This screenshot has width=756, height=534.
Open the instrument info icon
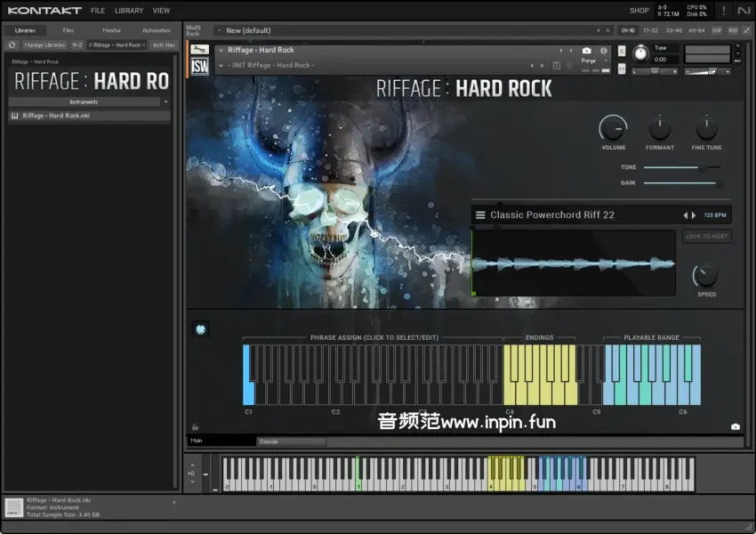click(x=603, y=51)
